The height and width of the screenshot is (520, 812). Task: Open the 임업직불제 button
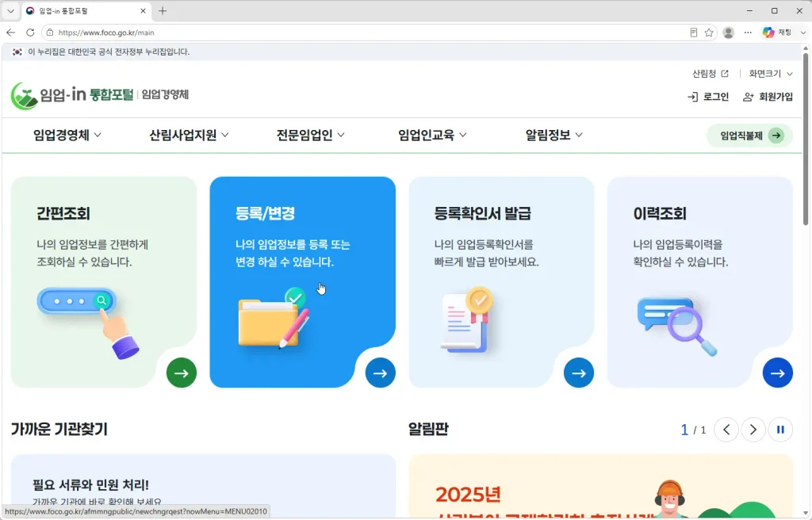749,136
